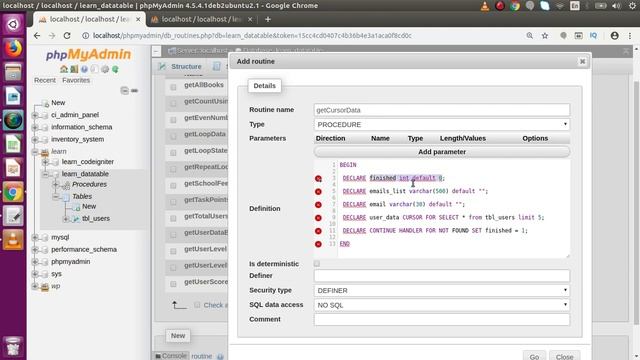This screenshot has height=360, width=640.
Task: Expand the tbl_users table node
Action: 66,219
